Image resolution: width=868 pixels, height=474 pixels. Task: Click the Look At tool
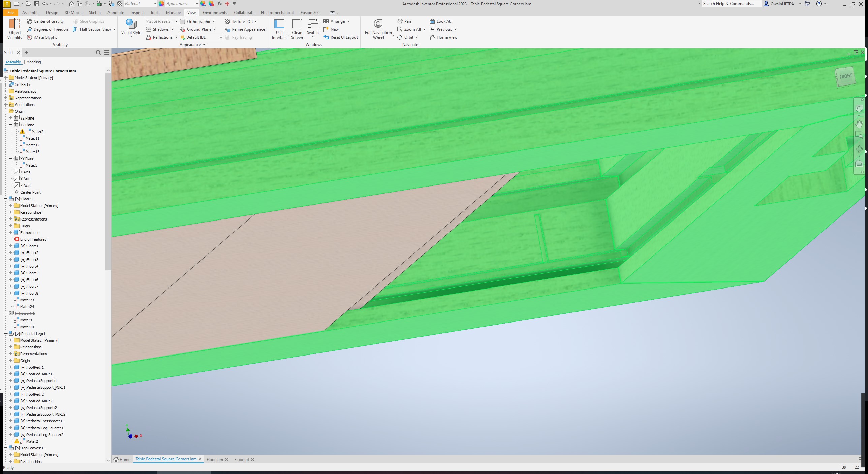(440, 21)
